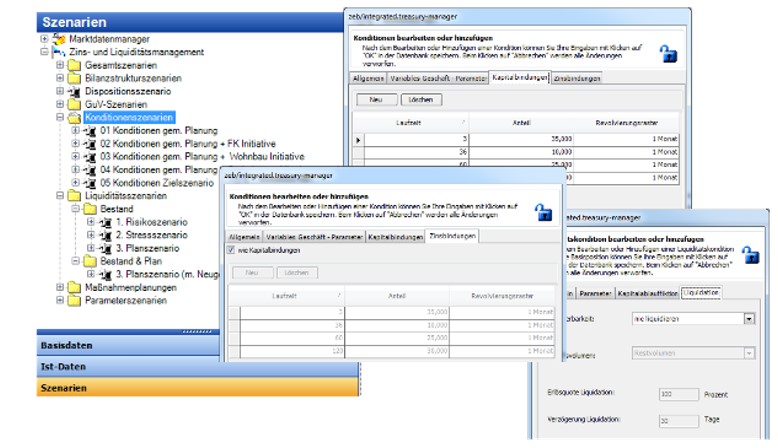Image resolution: width=778 pixels, height=448 pixels.
Task: Open the Allgemein tab in the middle dialog
Action: [x=244, y=237]
